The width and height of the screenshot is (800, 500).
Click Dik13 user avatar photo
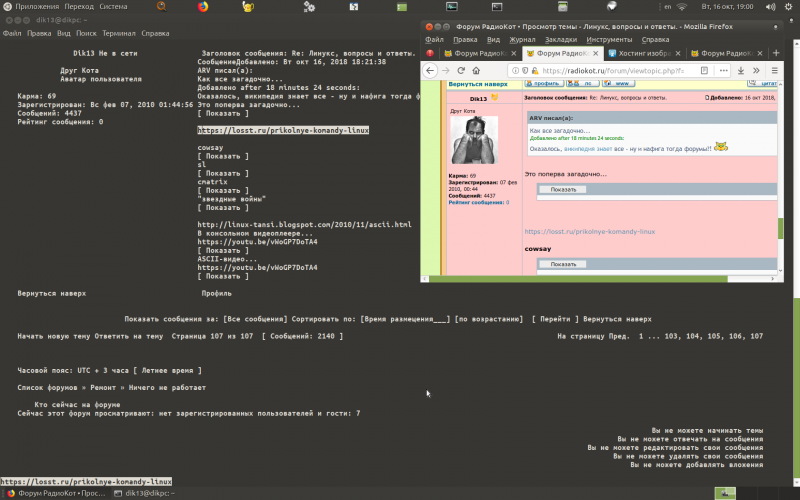475,142
